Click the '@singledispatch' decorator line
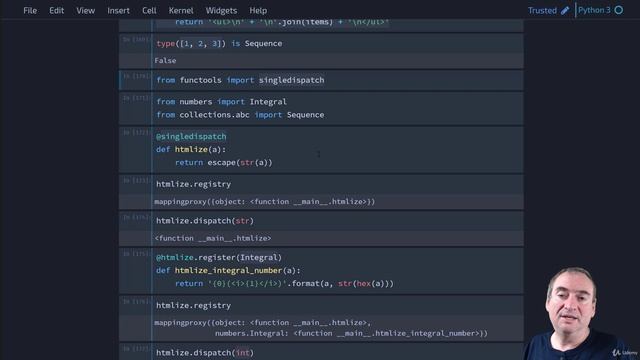Viewport: 640px width, 360px height. tap(191, 136)
